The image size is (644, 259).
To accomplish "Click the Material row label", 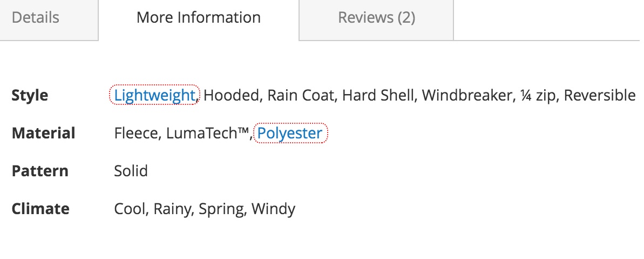I will click(43, 134).
